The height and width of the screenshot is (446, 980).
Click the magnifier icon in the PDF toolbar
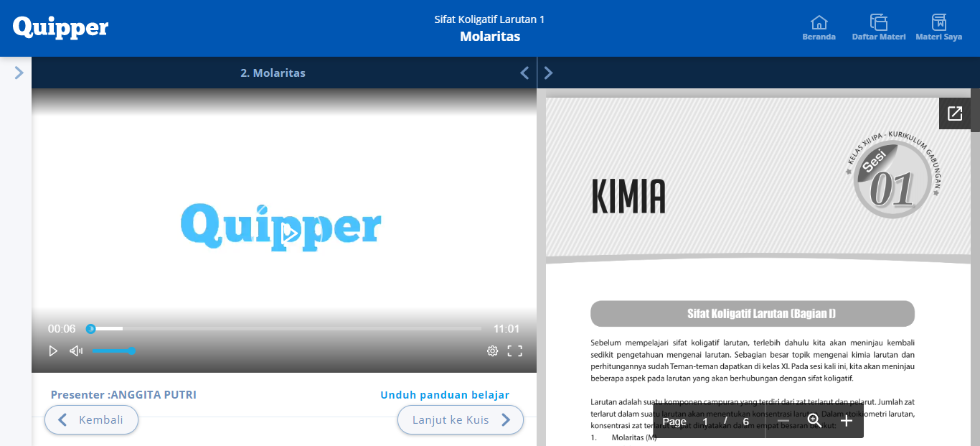[814, 421]
